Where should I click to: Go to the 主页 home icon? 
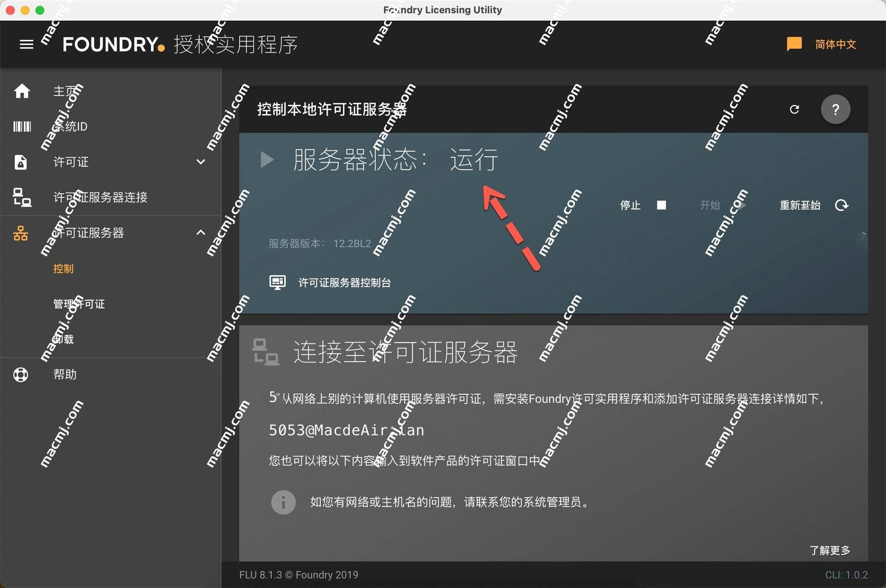22,91
